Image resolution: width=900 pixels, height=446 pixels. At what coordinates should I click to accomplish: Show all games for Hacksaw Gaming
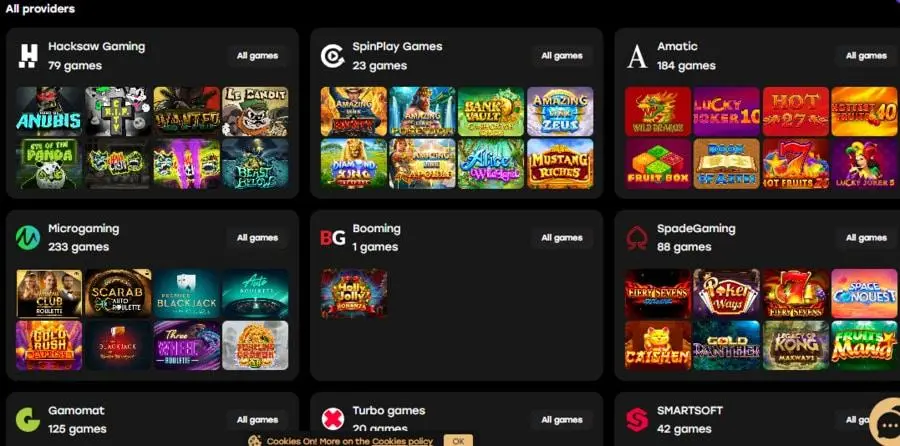pyautogui.click(x=257, y=56)
